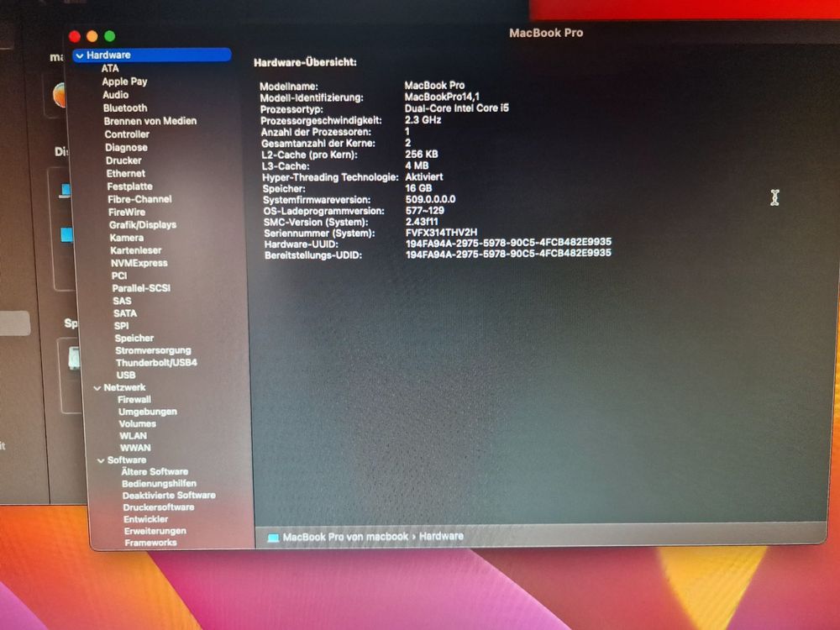Select Ethernet item
The image size is (840, 630).
[x=126, y=174]
